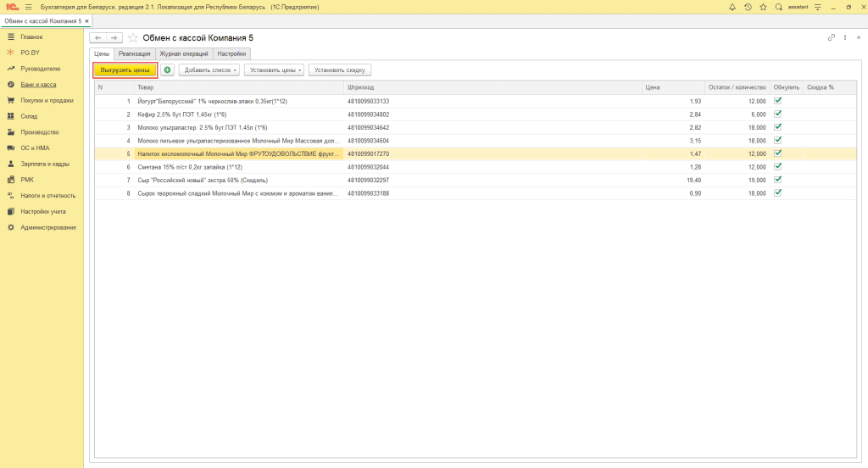This screenshot has width=868, height=468.
Task: Expand the Установить цены dropdown
Action: click(274, 70)
